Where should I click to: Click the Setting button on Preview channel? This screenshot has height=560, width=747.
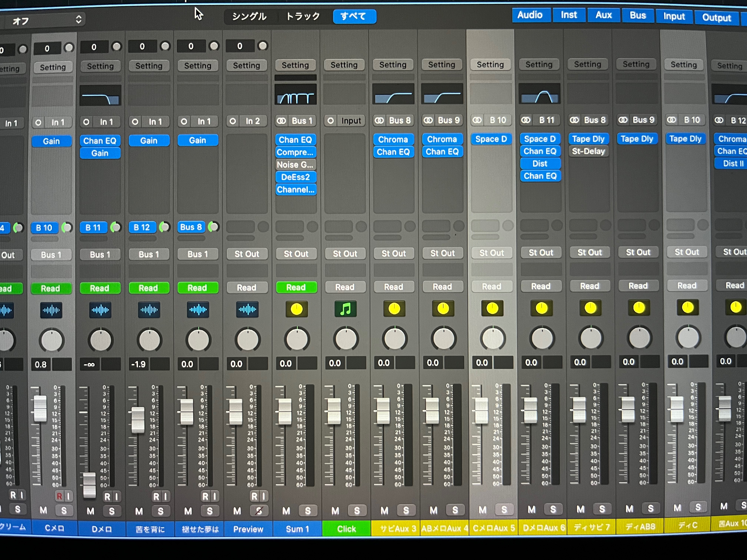coord(247,66)
